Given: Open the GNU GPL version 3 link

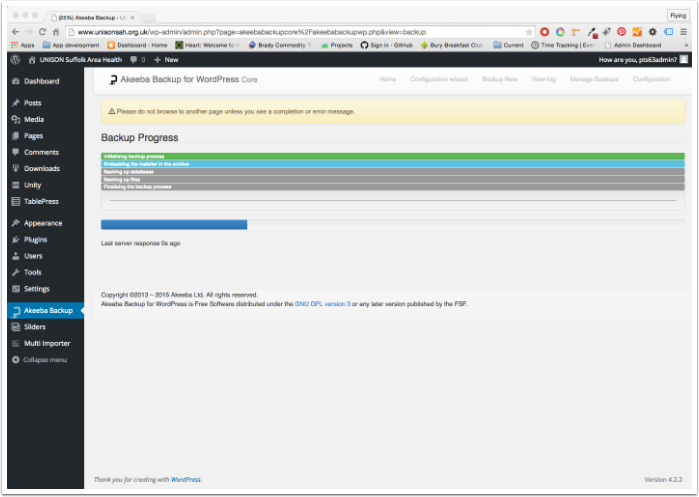Looking at the screenshot, I should [322, 304].
